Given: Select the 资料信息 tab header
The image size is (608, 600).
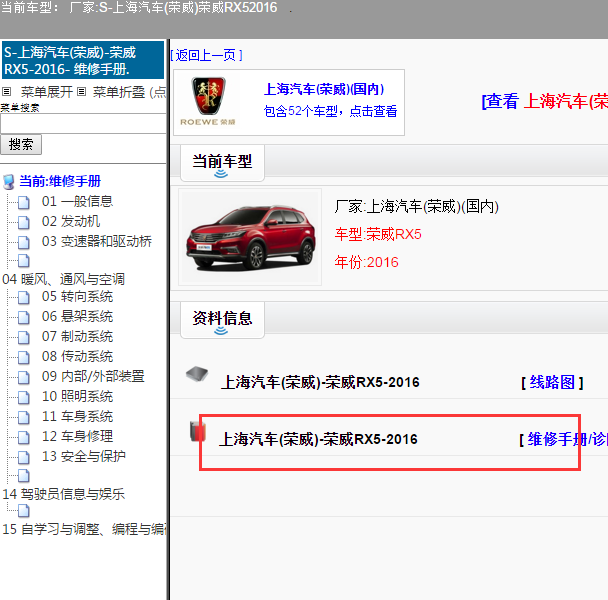Looking at the screenshot, I should click(x=222, y=320).
